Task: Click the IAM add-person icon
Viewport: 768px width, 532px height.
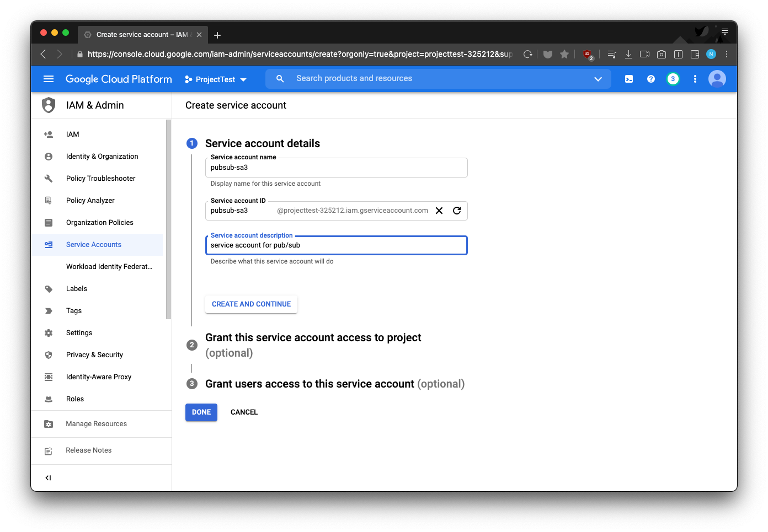Action: 49,134
